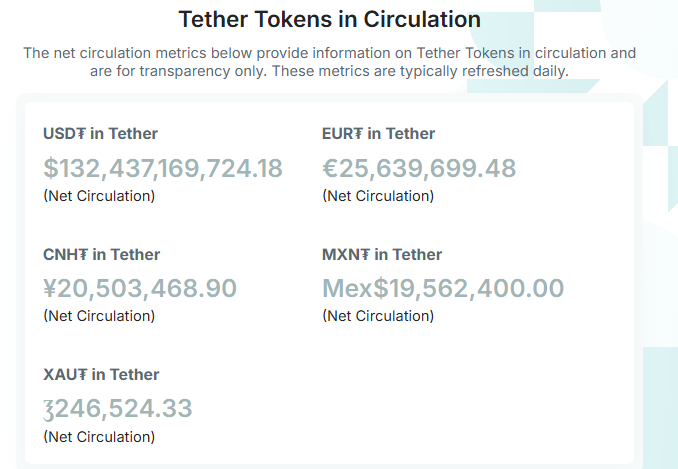Select the "EUR₮ in Tether" label
Image resolution: width=678 pixels, height=469 pixels.
coord(378,134)
